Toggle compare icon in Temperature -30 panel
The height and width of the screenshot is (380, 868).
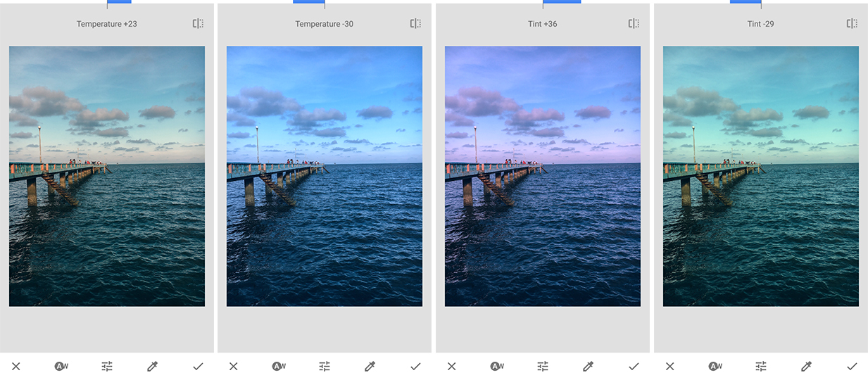tap(415, 23)
